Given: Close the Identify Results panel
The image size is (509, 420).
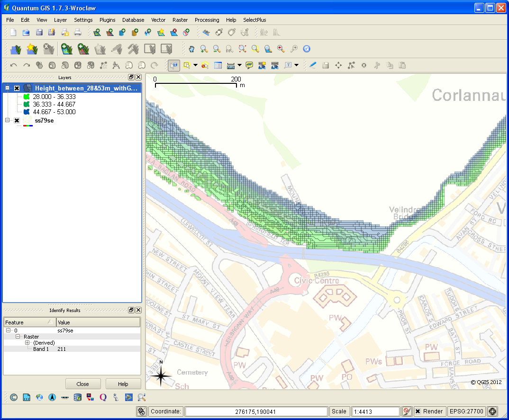Looking at the screenshot, I should [x=138, y=310].
